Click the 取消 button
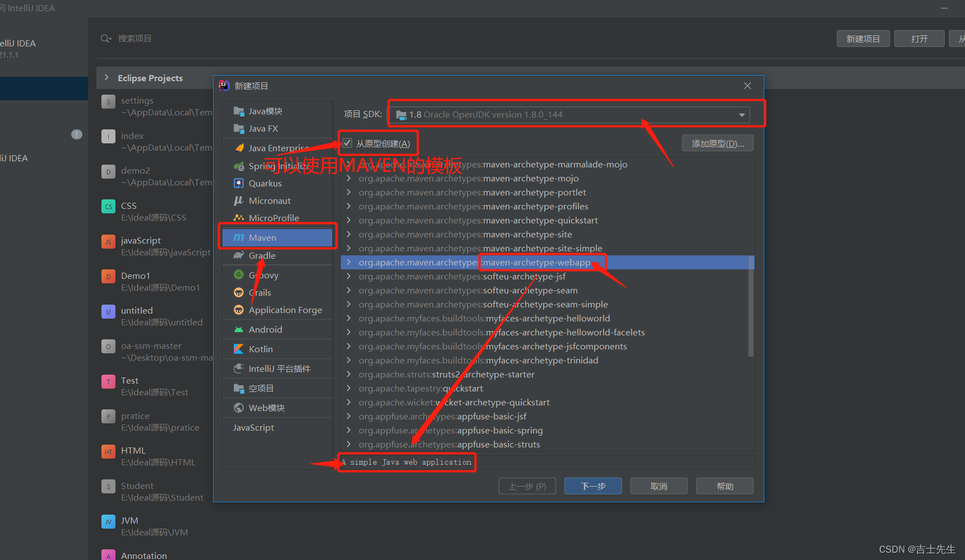 click(659, 486)
